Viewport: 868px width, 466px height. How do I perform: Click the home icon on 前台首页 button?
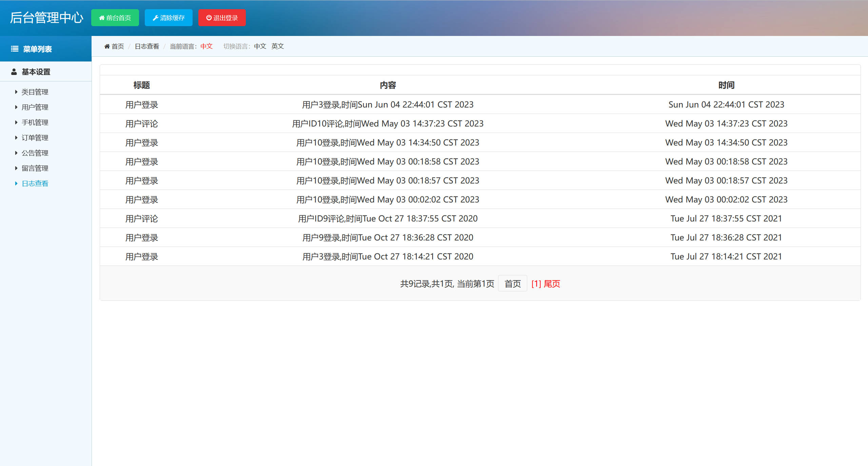102,18
